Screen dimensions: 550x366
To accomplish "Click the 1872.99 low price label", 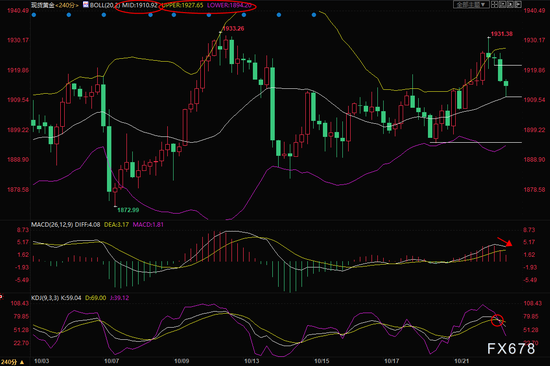I will 128,210.
